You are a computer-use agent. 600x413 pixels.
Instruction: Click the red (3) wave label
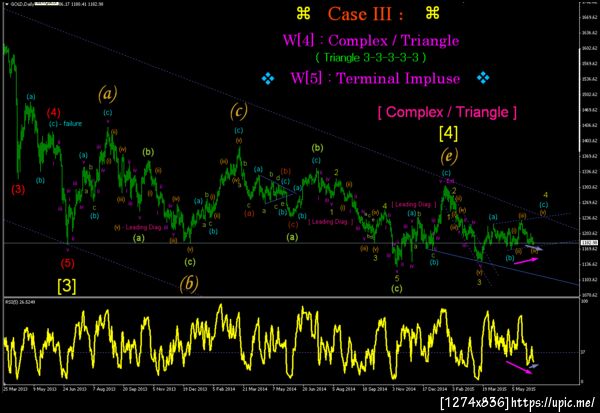(18, 189)
